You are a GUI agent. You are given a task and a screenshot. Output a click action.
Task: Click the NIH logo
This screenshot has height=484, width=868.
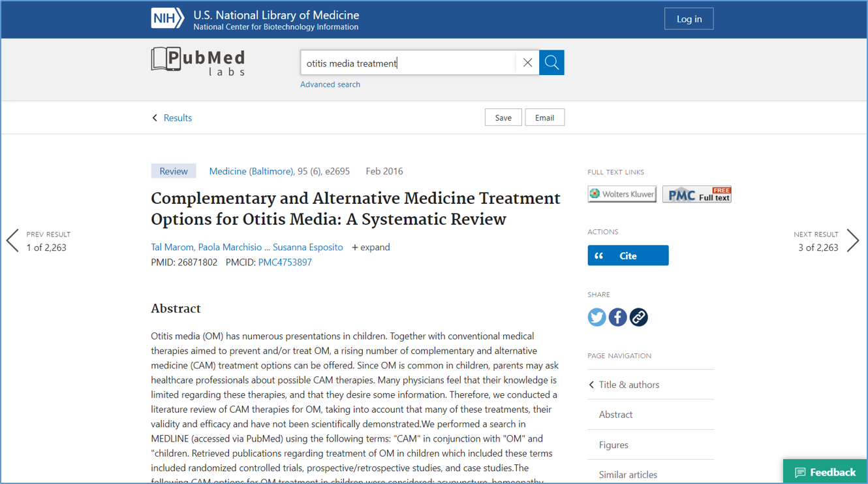point(168,18)
